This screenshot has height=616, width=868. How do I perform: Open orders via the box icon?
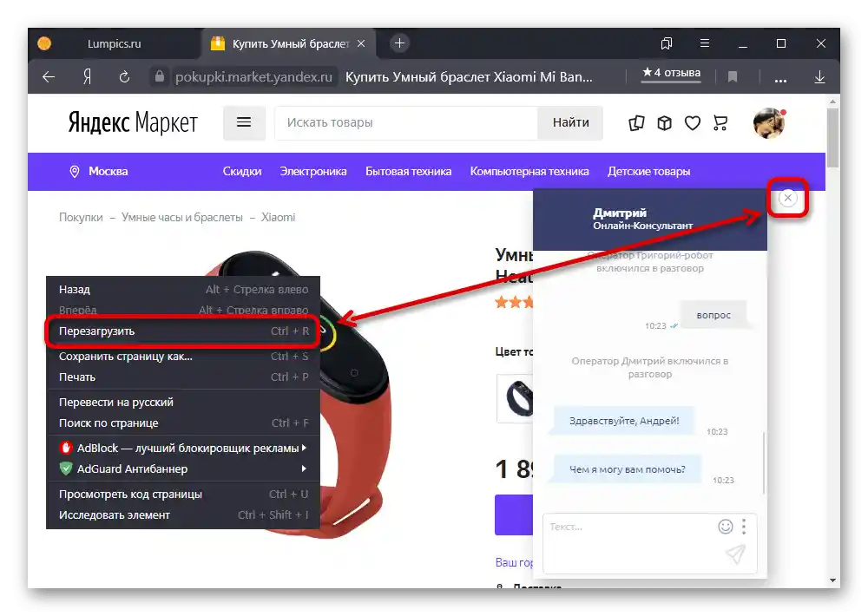point(664,122)
